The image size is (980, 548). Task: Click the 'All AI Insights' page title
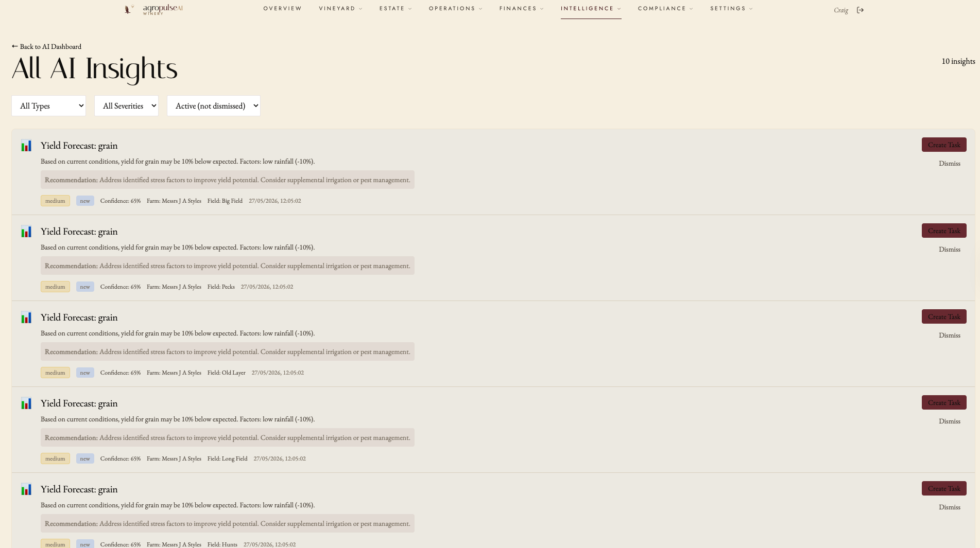click(x=95, y=68)
